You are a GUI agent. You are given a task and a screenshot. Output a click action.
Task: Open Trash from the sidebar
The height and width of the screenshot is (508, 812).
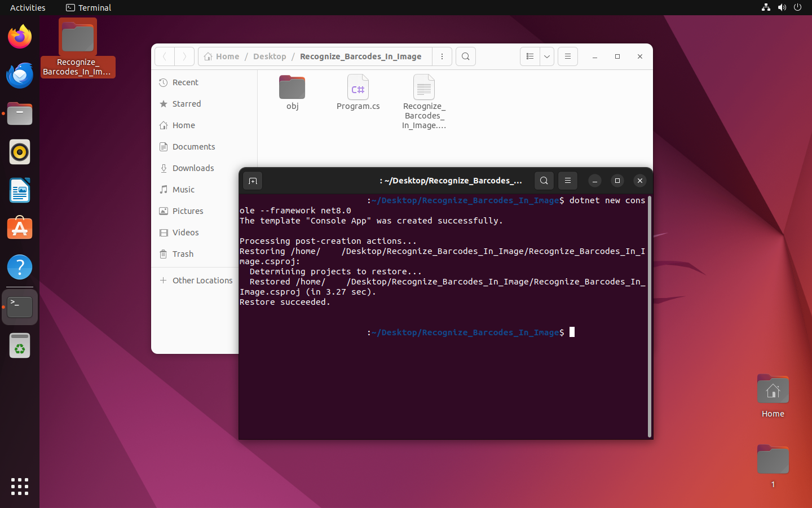click(183, 254)
